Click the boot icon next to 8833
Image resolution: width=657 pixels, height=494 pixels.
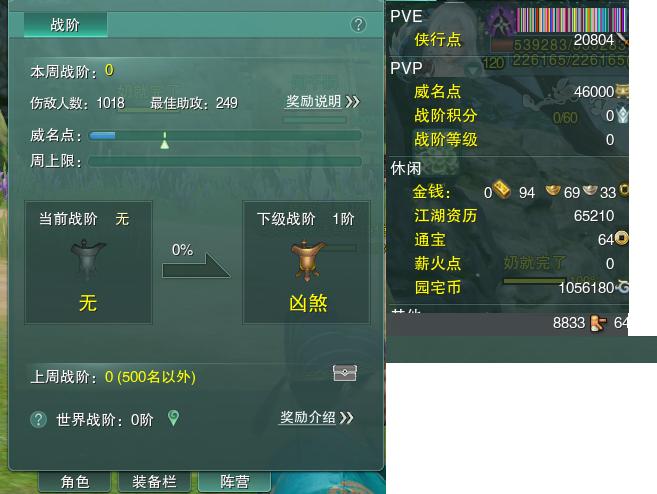(598, 323)
